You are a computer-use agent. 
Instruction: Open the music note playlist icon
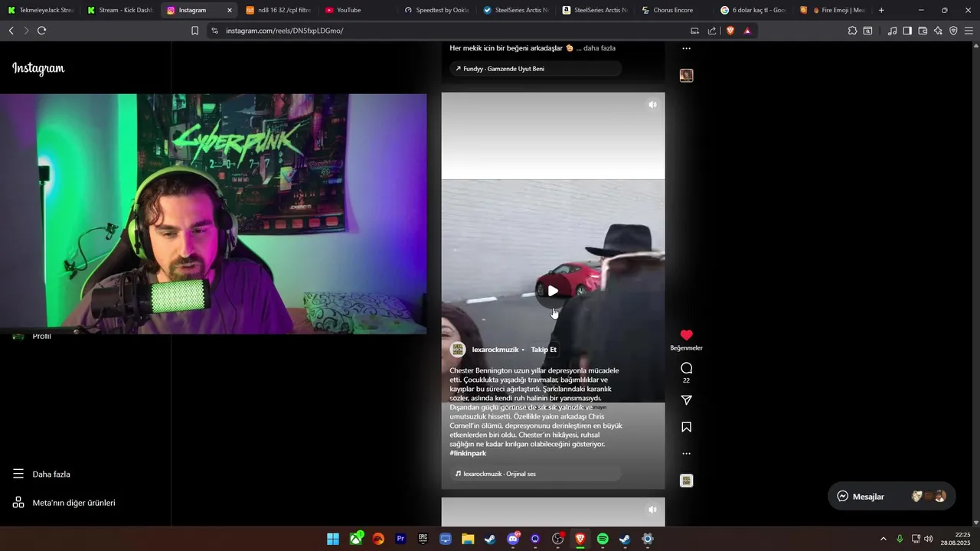[892, 31]
